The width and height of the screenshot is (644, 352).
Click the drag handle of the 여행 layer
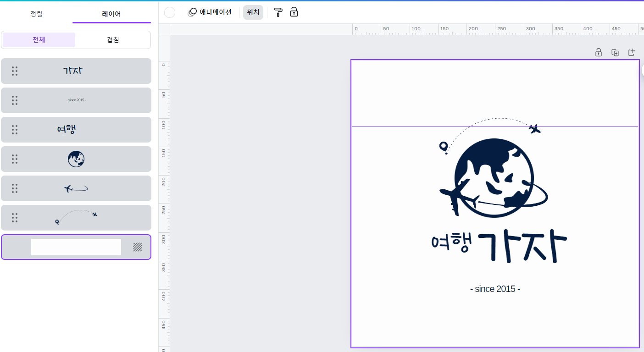tap(15, 130)
